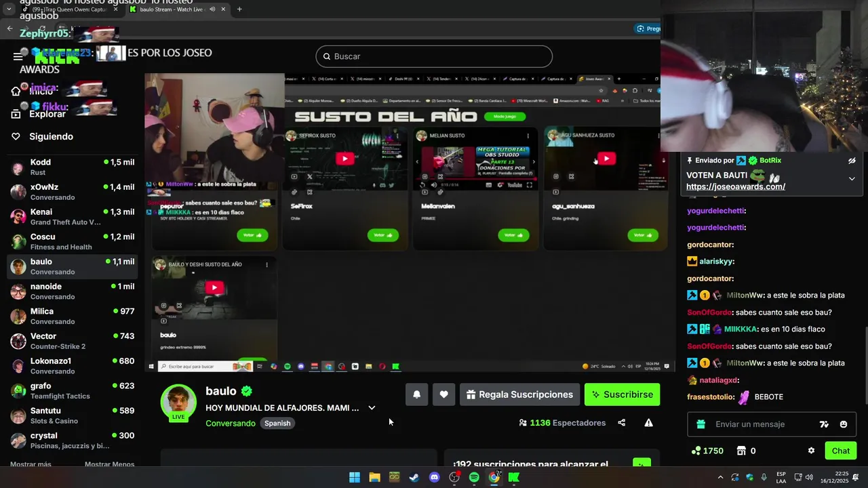
Task: Open the emoji picker in chat
Action: point(844,424)
